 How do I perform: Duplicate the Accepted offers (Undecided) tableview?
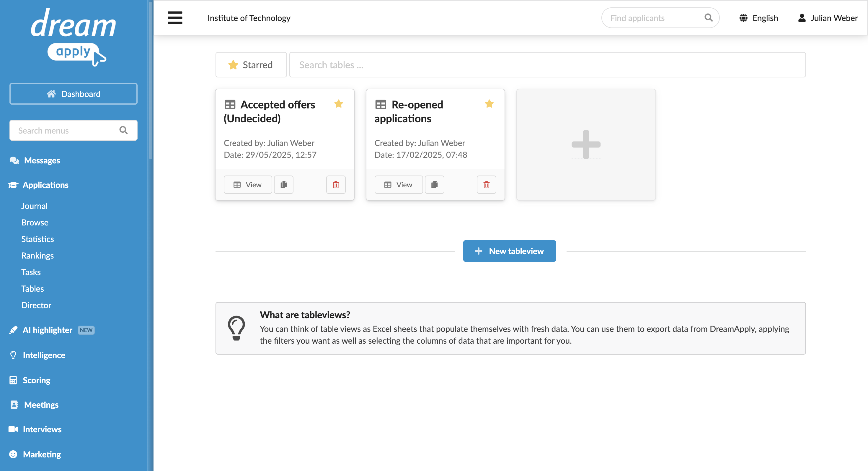[284, 184]
